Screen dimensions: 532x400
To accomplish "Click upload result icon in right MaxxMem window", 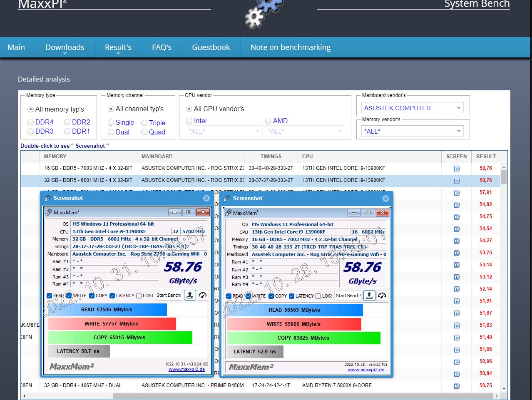I will [369, 296].
